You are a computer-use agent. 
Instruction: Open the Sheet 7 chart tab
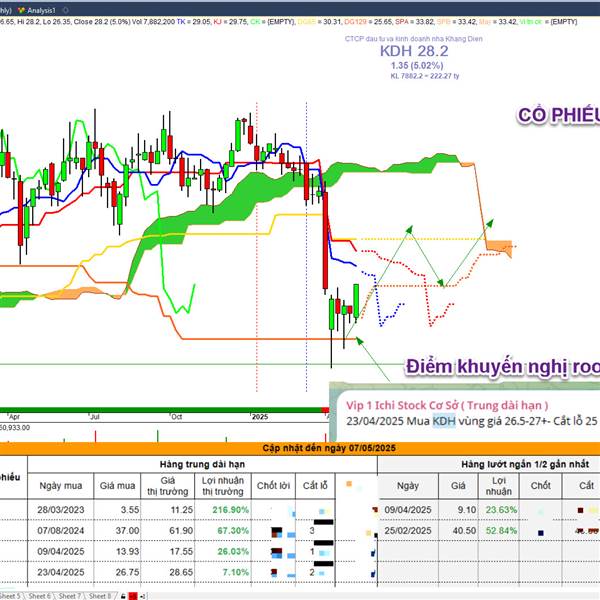69,596
